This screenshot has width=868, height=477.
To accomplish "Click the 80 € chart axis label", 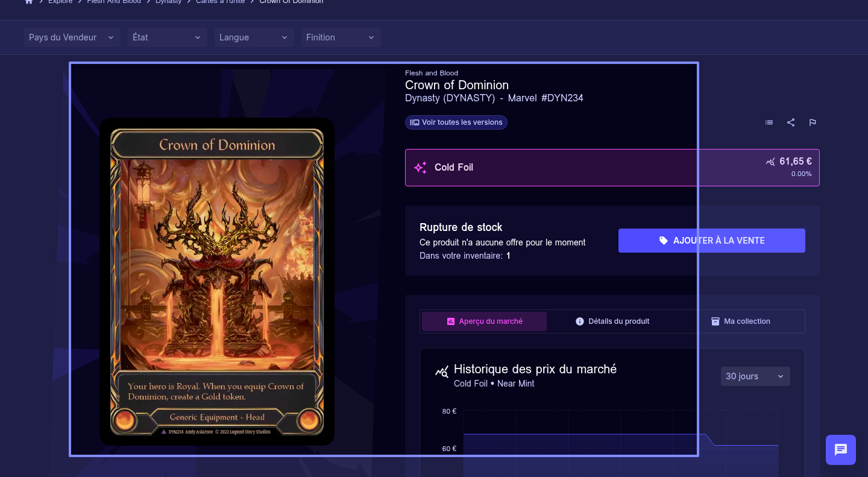I will (x=449, y=411).
